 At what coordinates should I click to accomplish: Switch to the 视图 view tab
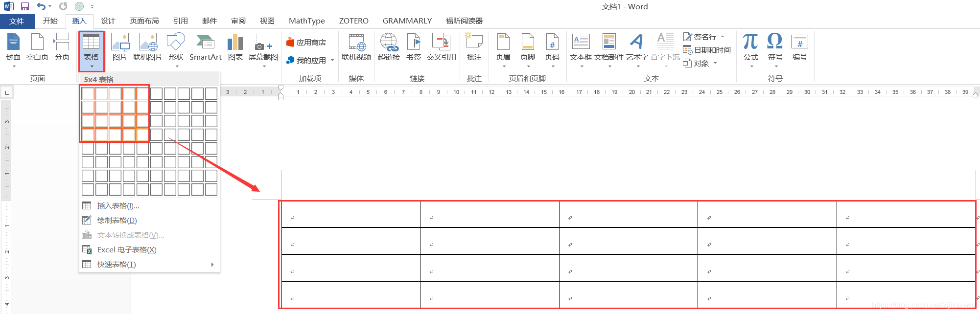point(267,21)
